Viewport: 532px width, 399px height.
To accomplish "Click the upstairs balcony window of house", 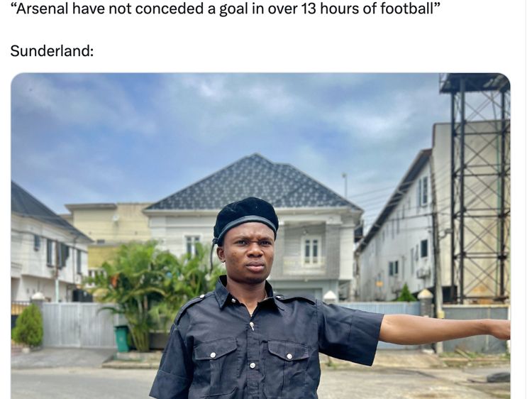I will coord(311,251).
